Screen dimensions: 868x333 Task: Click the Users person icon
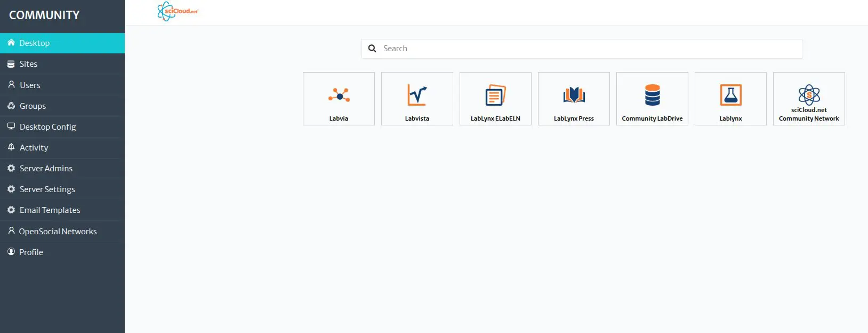click(x=11, y=85)
